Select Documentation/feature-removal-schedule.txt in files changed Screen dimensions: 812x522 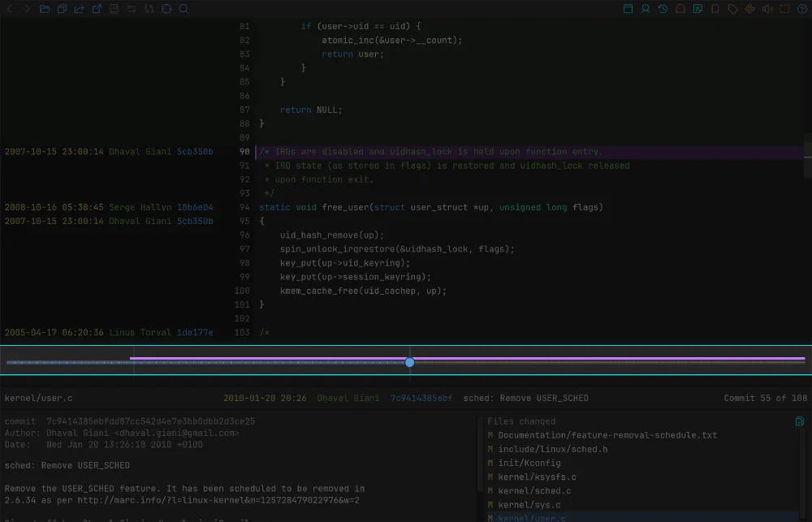click(607, 435)
